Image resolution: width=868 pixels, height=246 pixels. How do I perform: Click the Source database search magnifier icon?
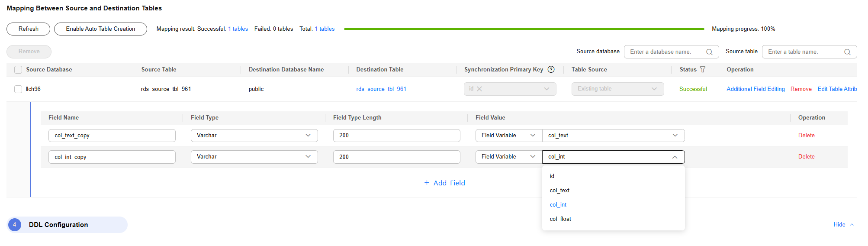[709, 52]
